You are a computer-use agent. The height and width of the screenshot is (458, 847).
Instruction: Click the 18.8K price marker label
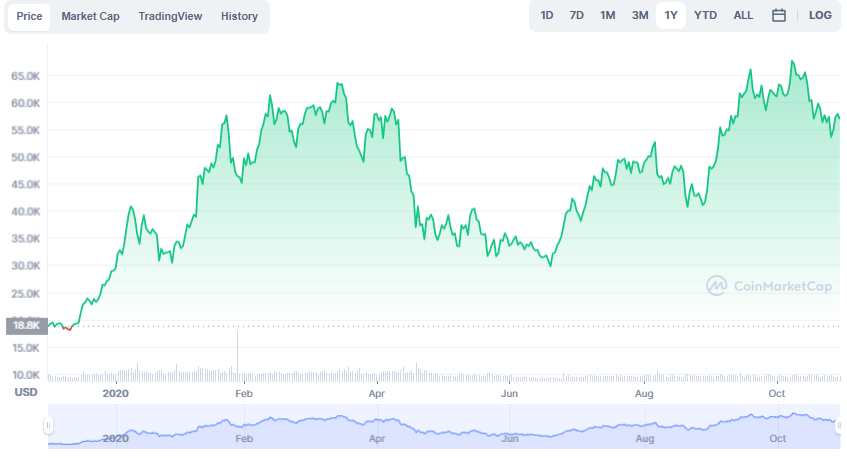[x=26, y=326]
